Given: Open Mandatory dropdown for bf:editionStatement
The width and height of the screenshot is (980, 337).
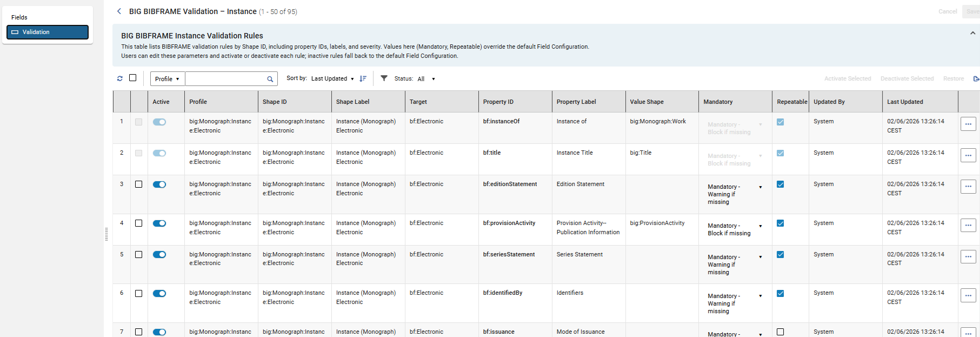Looking at the screenshot, I should (735, 194).
